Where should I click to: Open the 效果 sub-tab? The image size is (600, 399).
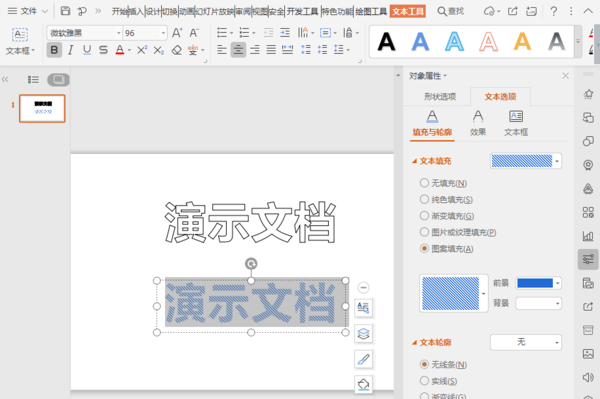(478, 123)
